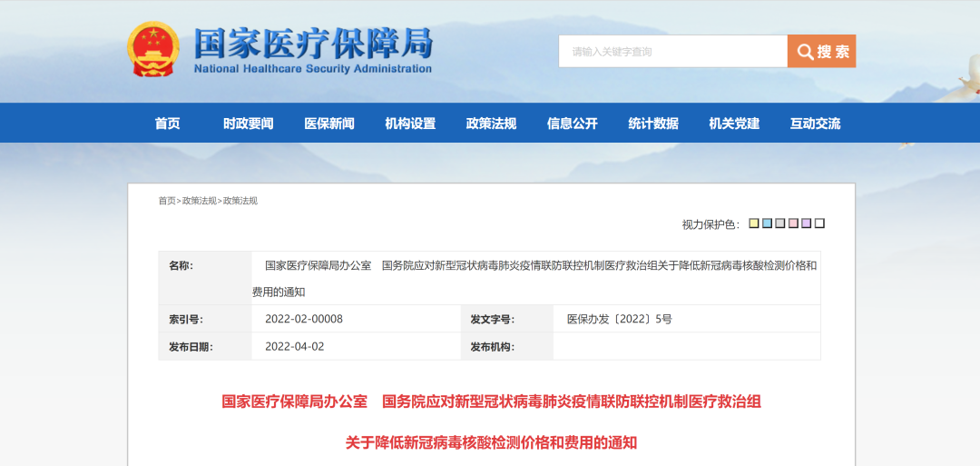Open the 政策法规 navigation item
This screenshot has height=466, width=980.
click(491, 124)
